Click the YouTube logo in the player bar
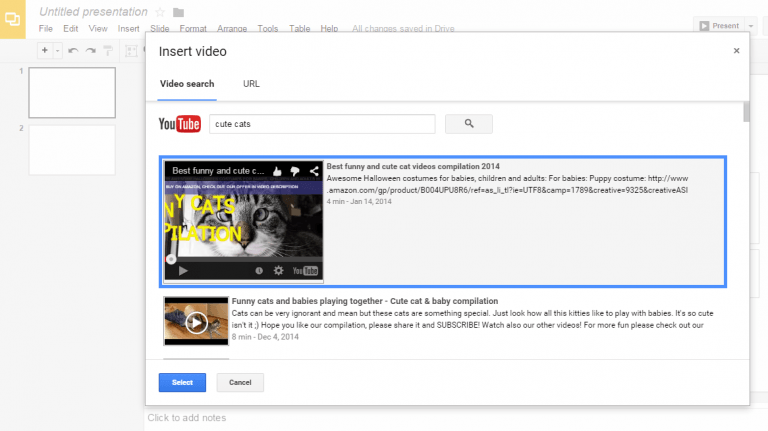The width and height of the screenshot is (768, 431). (x=305, y=271)
